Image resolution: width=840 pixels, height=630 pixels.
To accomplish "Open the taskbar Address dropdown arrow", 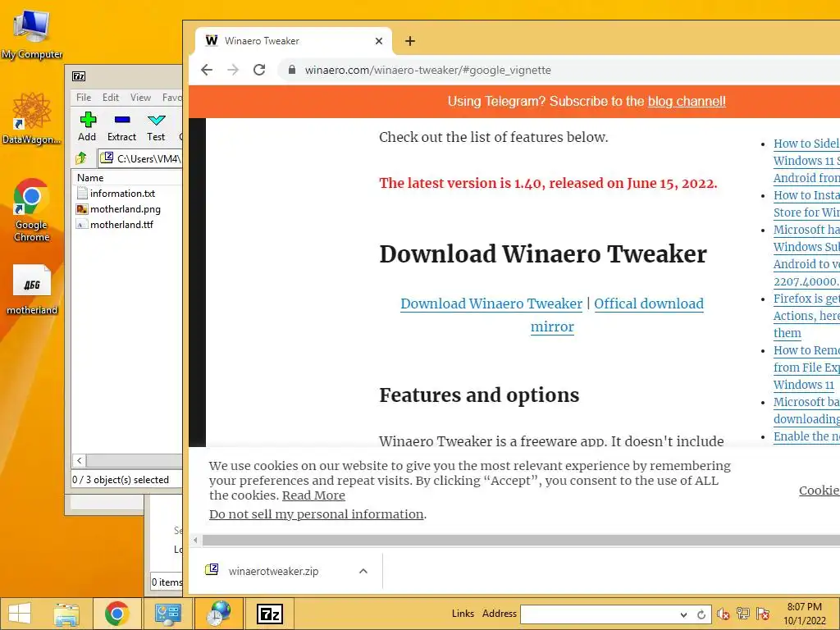I will coord(683,614).
